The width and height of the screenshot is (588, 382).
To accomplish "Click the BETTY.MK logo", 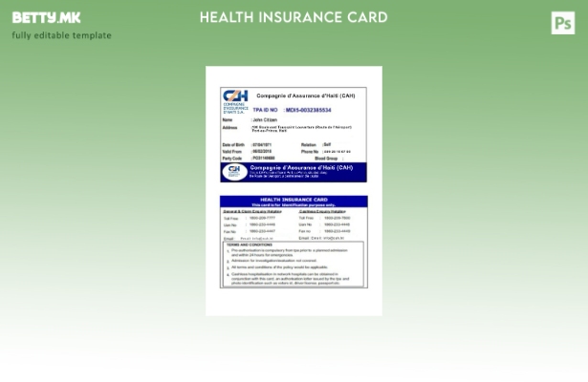I will point(46,17).
